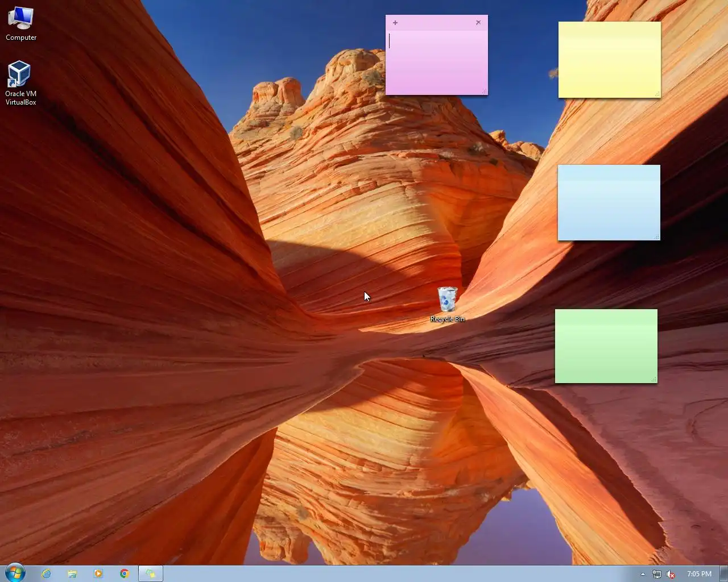Open the Computer desktop icon
The height and width of the screenshot is (582, 728).
21,23
